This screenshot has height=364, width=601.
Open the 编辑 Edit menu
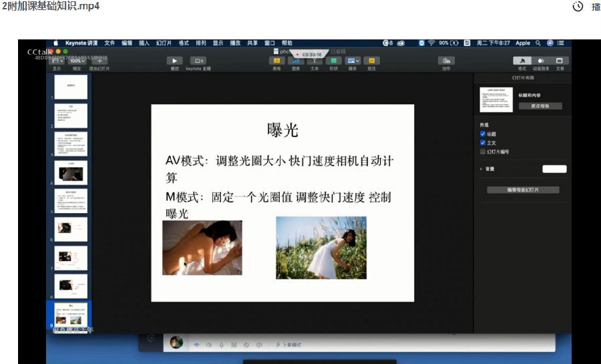click(x=127, y=43)
